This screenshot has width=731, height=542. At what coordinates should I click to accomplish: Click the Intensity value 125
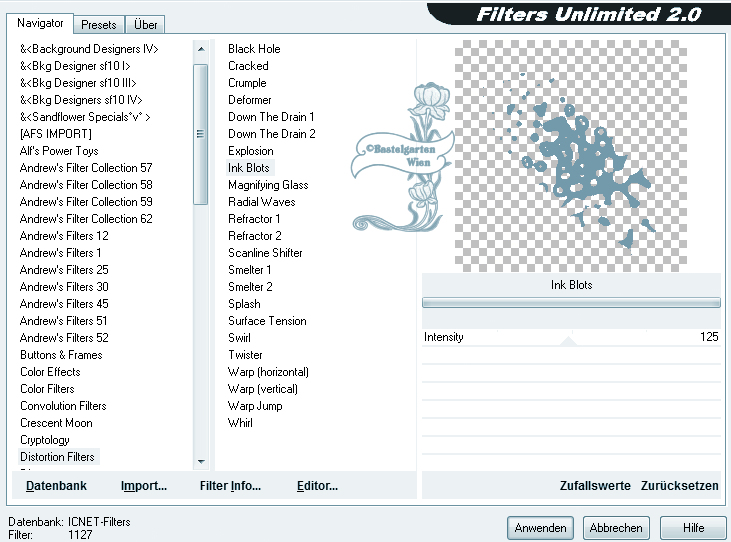coord(709,337)
